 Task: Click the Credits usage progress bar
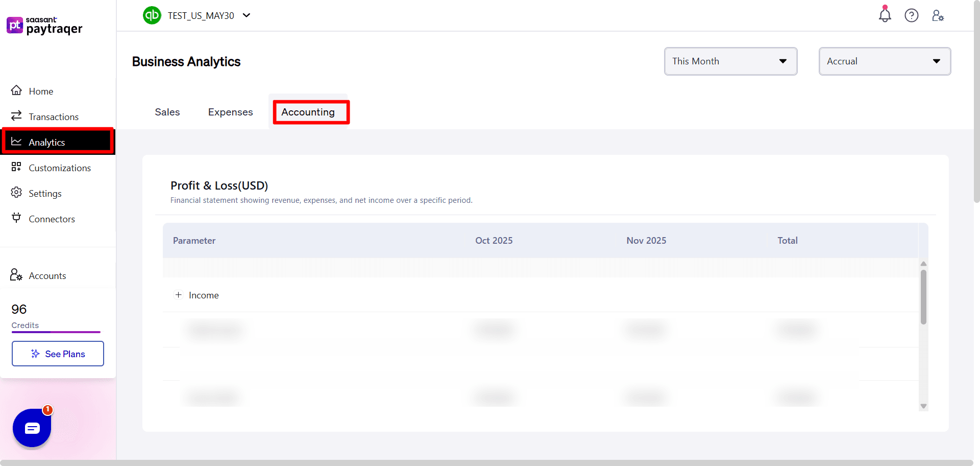tap(56, 332)
